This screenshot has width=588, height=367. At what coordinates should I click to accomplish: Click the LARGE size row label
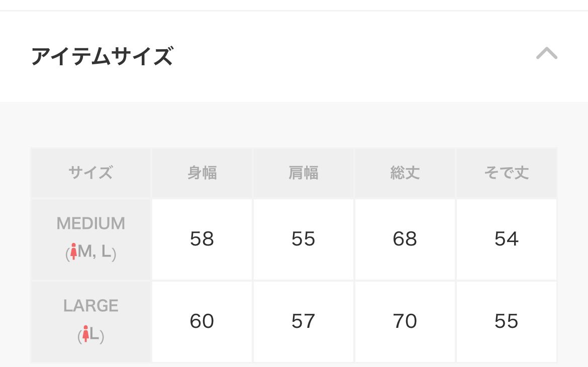coord(90,306)
